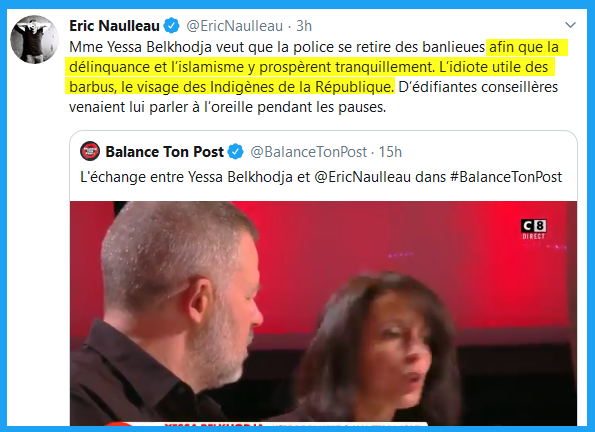Open the Balance Ton Post avatar icon
This screenshot has width=595, height=432.
coord(90,151)
